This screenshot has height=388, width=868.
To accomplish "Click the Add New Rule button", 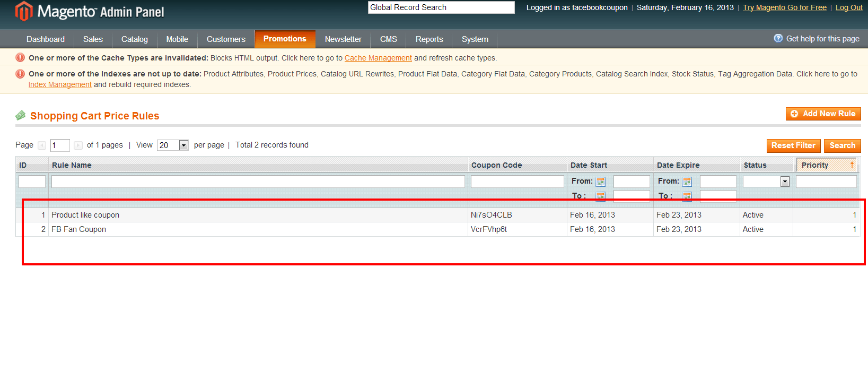I will [823, 114].
